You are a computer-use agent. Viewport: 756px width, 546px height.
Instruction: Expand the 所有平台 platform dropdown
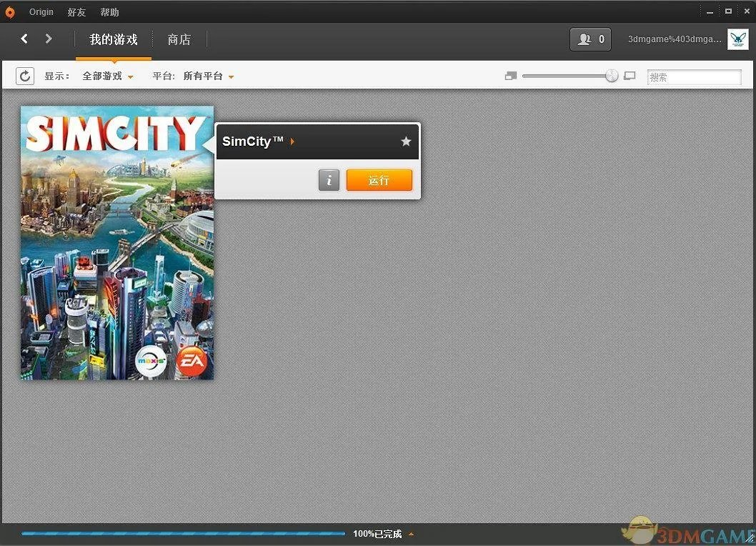[209, 76]
